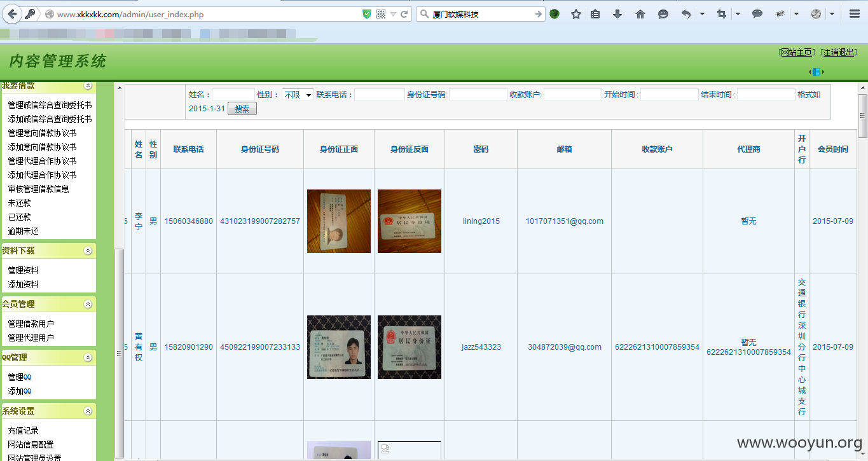Click the sidebar frame vertical scrollbar
Viewport: 868px width, 461px height.
pos(119,353)
